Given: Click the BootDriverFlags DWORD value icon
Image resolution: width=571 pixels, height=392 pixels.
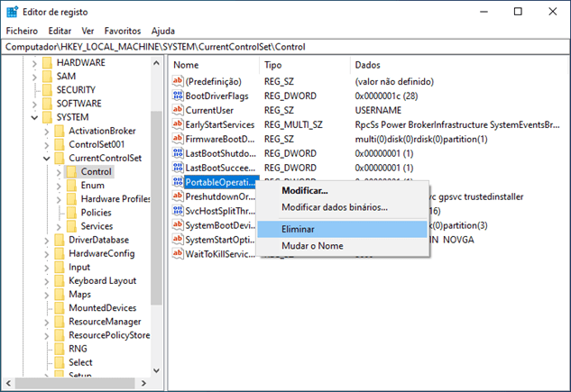Looking at the screenshot, I should point(178,96).
